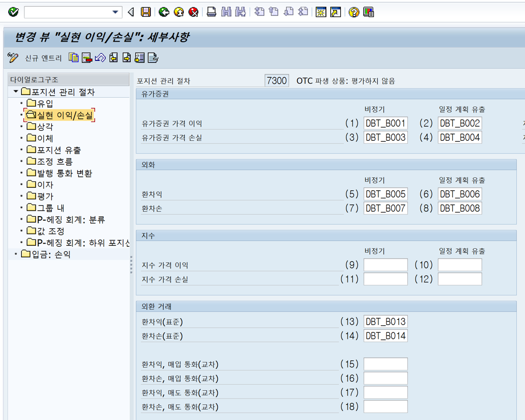Image resolution: width=525 pixels, height=420 pixels.
Task: Click field (6) containing DBT_B006
Action: (460, 194)
